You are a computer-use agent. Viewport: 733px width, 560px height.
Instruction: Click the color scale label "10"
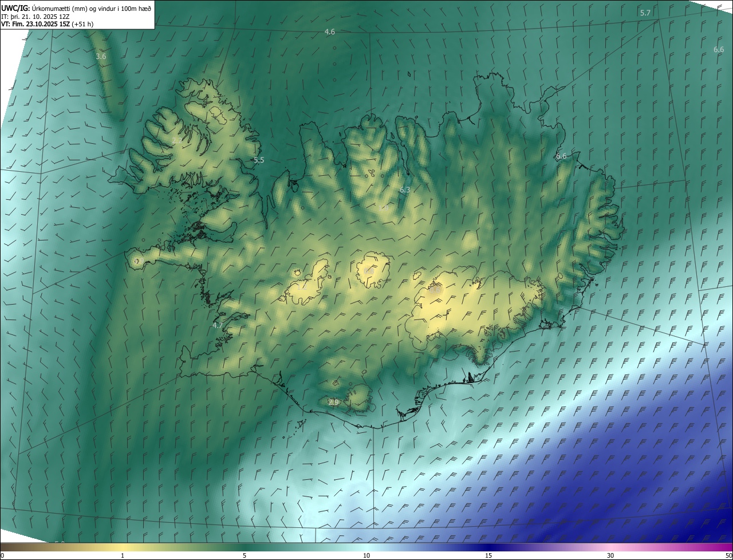click(x=366, y=555)
